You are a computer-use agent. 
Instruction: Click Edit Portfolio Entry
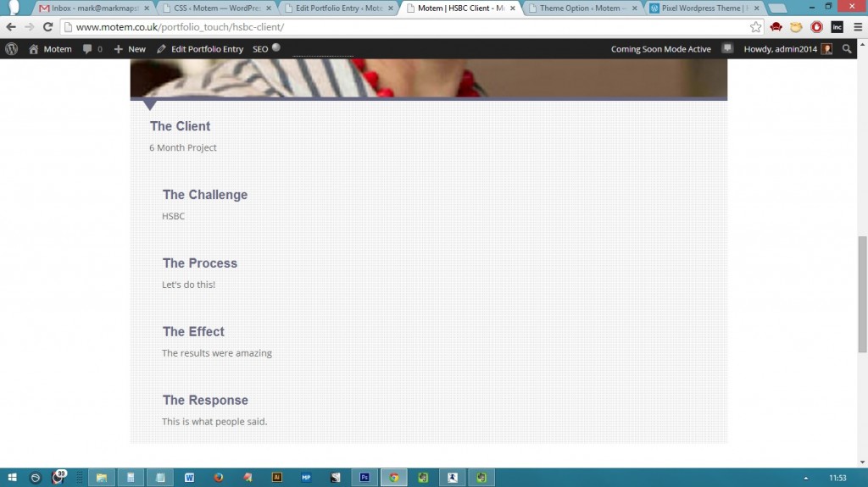(200, 49)
